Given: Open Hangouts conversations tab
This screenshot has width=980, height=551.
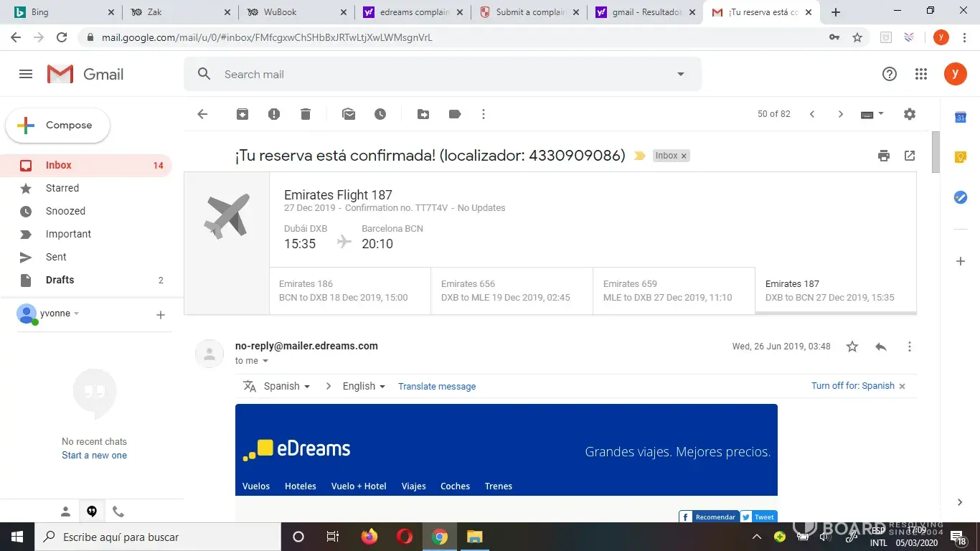Looking at the screenshot, I should tap(92, 512).
